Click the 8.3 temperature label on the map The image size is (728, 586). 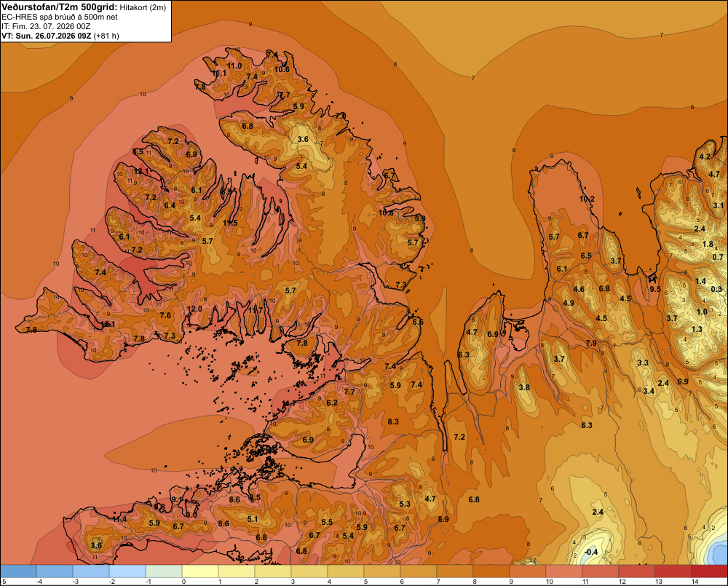pos(393,421)
